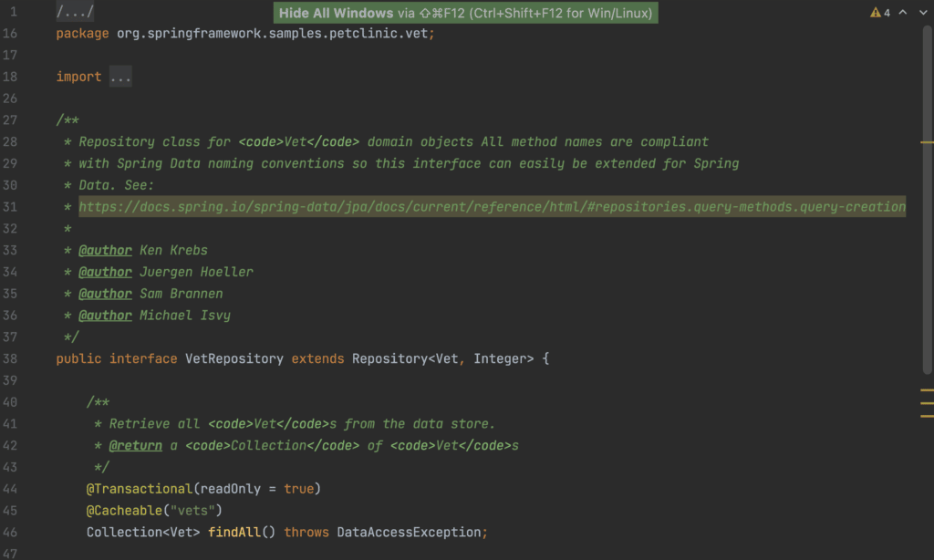The width and height of the screenshot is (934, 560).
Task: Click the @return Javadoc tag
Action: pyautogui.click(x=136, y=446)
